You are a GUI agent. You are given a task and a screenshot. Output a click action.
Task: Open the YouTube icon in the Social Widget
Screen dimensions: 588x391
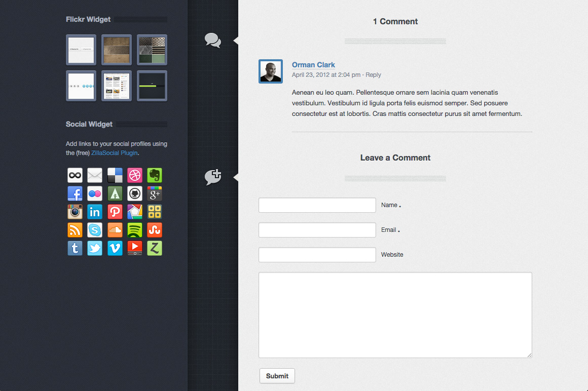coord(134,248)
